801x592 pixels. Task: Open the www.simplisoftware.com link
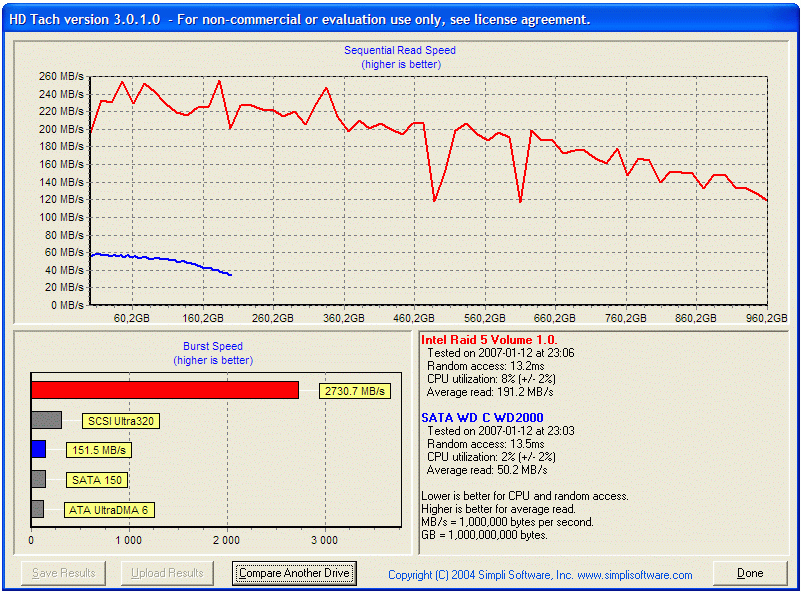pos(634,575)
